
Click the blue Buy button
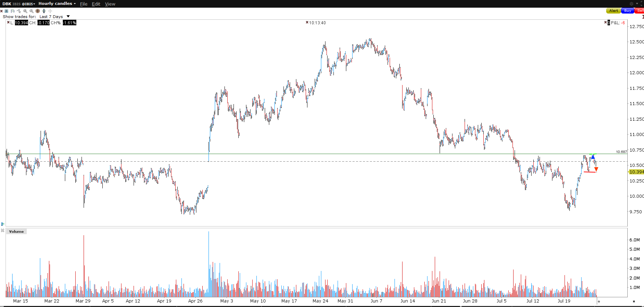click(628, 11)
